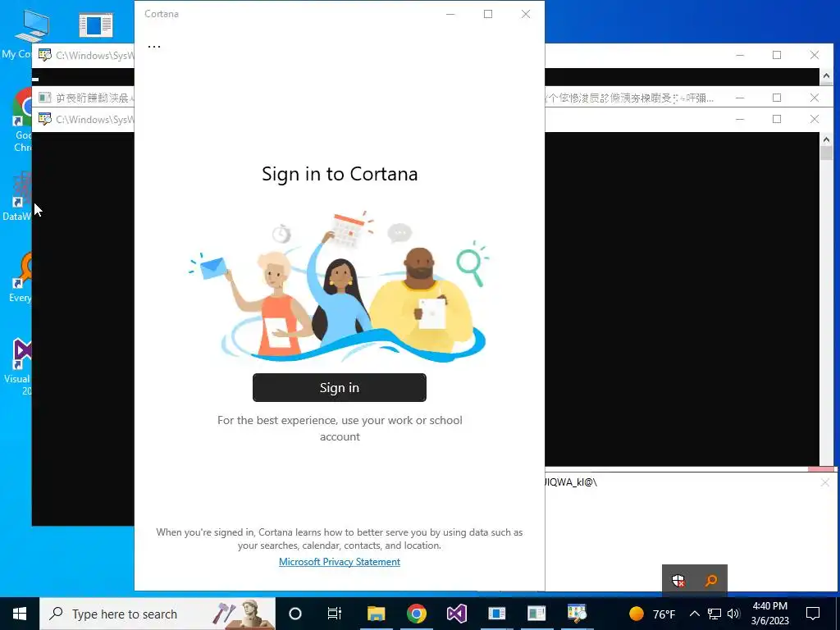Screen dimensions: 840x630
Task: Click scroll-up arrow of top console window
Action: [x=826, y=76]
